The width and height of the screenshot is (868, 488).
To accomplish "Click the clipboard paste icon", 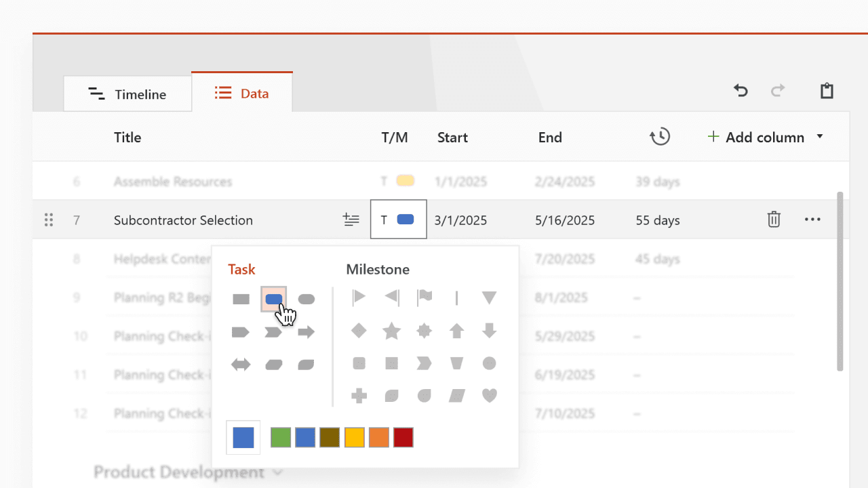I will [x=827, y=91].
